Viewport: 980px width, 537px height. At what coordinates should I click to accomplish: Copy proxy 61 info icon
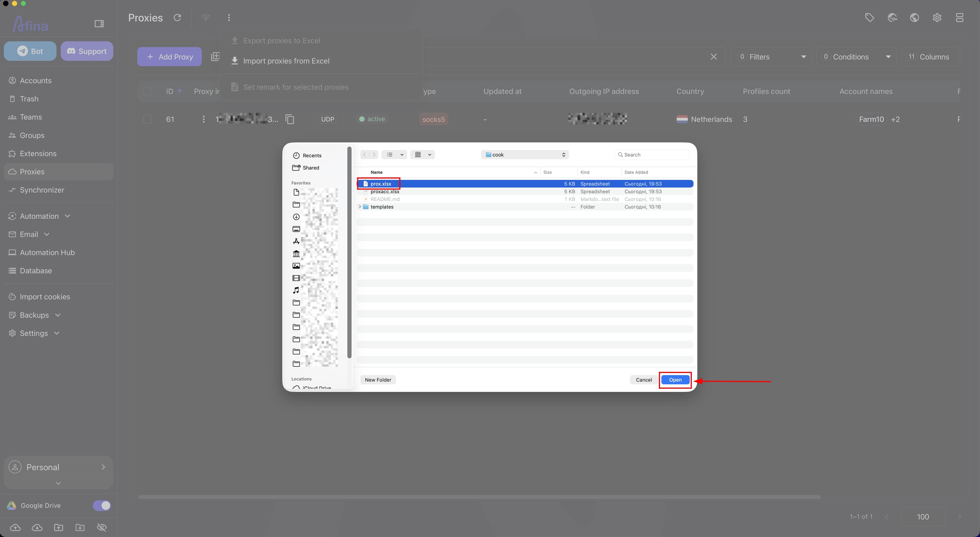pos(290,119)
